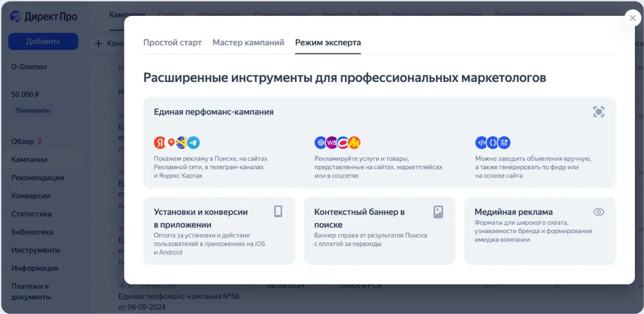Switch to Простой старт tab
644x314 pixels.
pyautogui.click(x=172, y=42)
